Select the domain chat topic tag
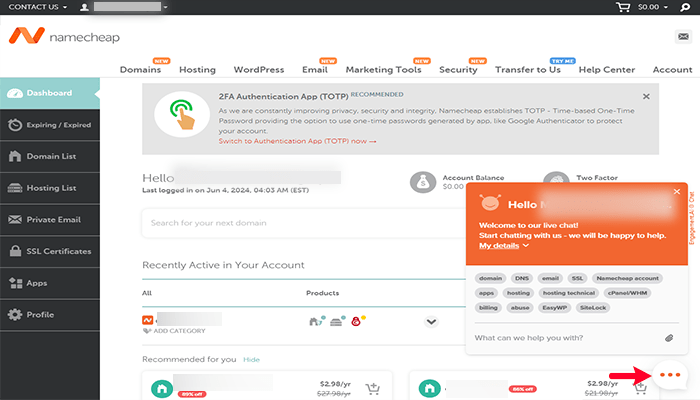Viewport: 700px width, 400px height. tap(490, 278)
